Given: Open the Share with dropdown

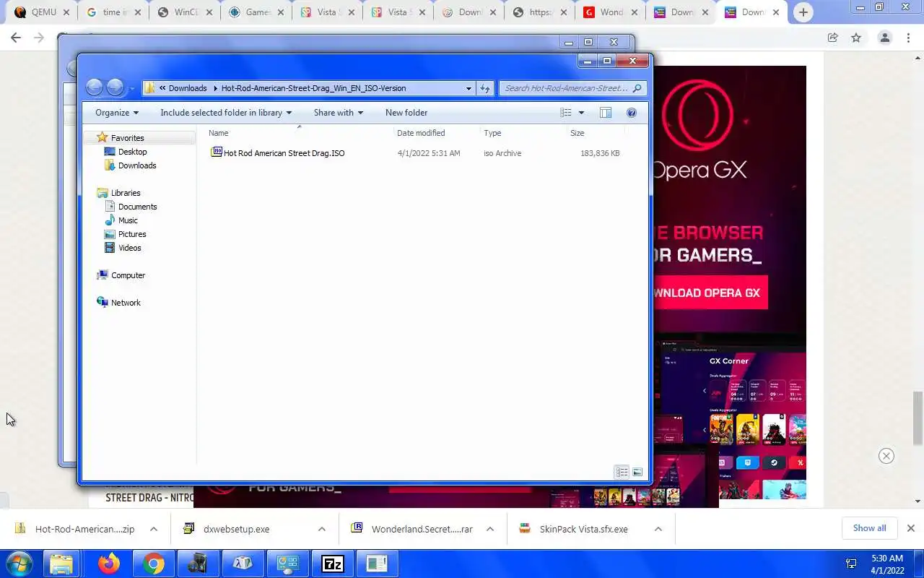Looking at the screenshot, I should click(339, 113).
